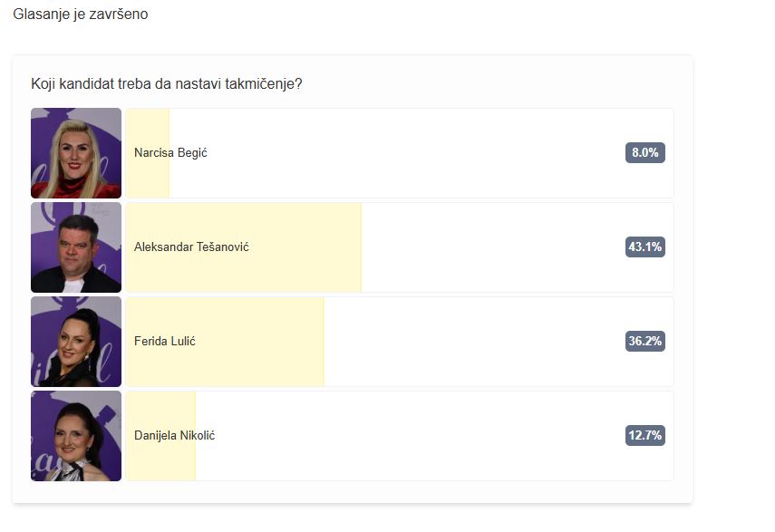775x532 pixels.
Task: Click Ferida Lulić's yellow progress bar fill
Action: tap(225, 365)
